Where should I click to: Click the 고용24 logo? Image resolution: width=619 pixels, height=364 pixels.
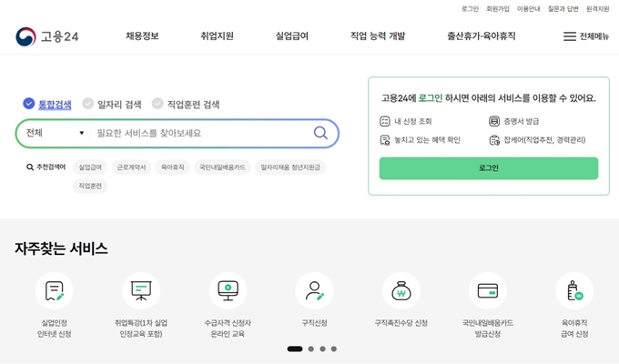pyautogui.click(x=47, y=36)
